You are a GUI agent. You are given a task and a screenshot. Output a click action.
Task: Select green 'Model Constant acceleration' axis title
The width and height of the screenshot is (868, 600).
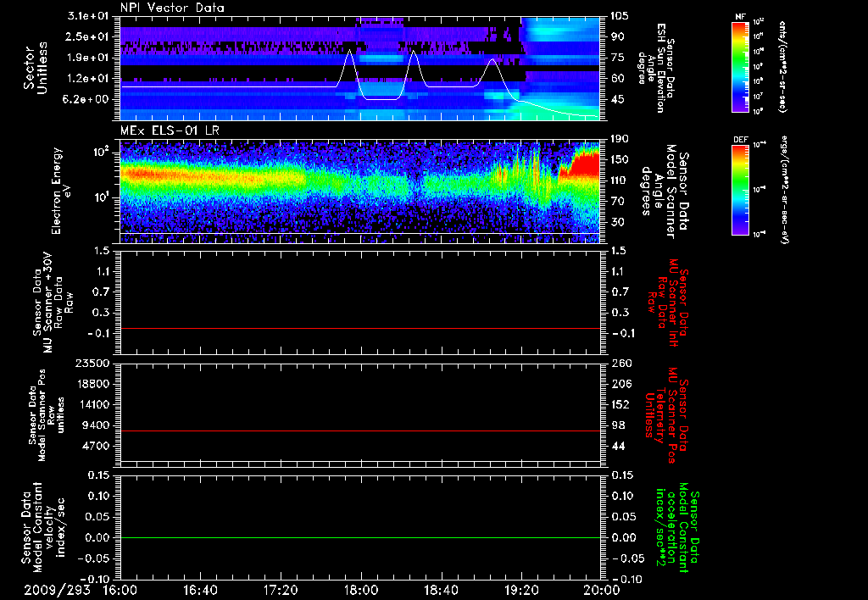tap(677, 529)
